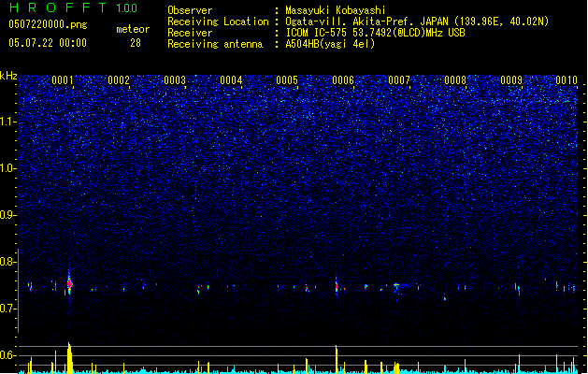Click the kHz axis unit label
This screenshot has height=374, width=588.
(8, 76)
